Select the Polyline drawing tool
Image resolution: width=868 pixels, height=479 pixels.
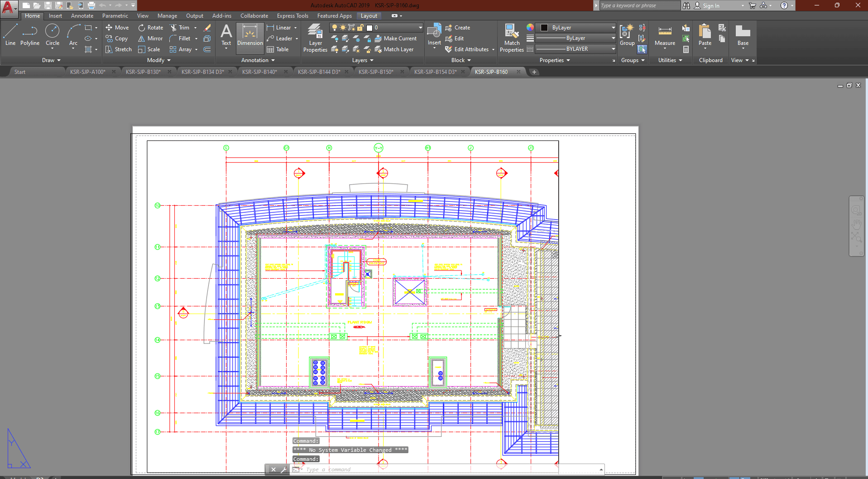pos(30,35)
